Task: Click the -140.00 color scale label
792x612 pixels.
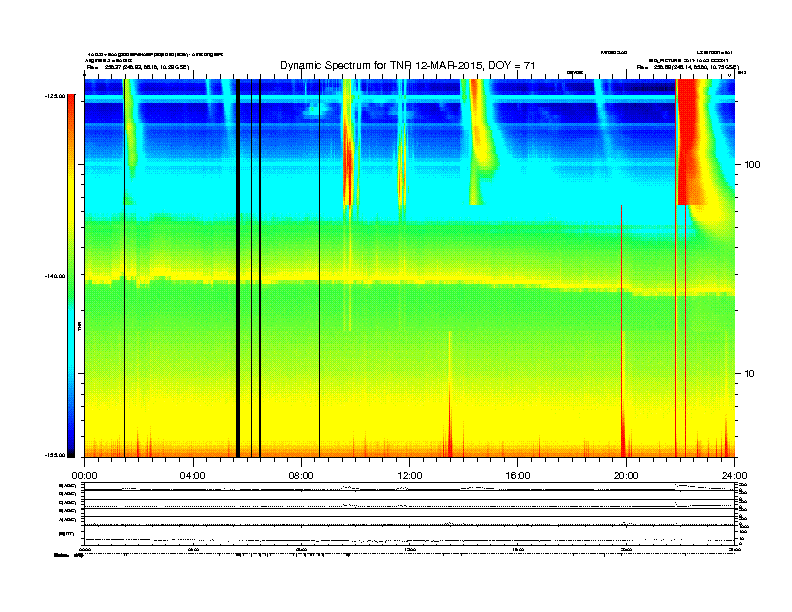Action: [x=55, y=276]
